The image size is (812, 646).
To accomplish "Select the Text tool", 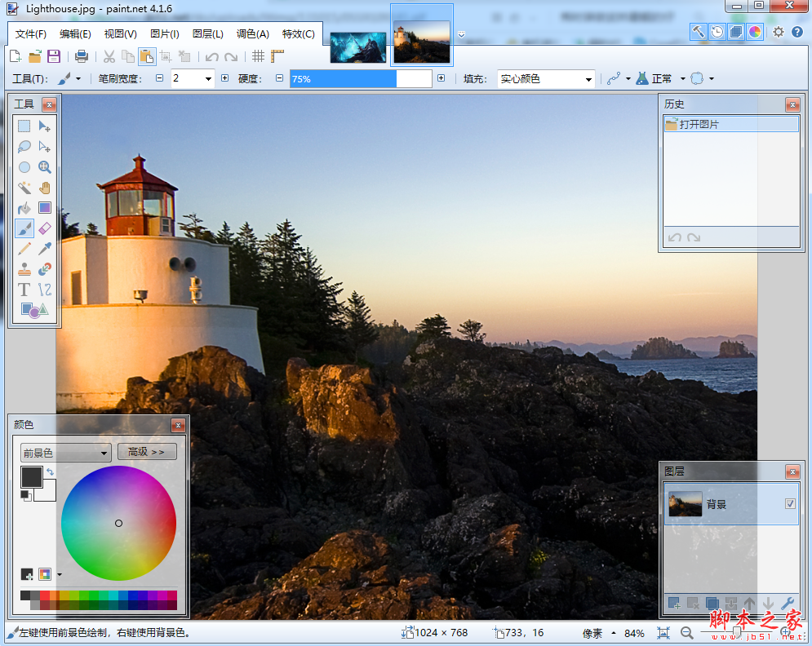I will (24, 290).
